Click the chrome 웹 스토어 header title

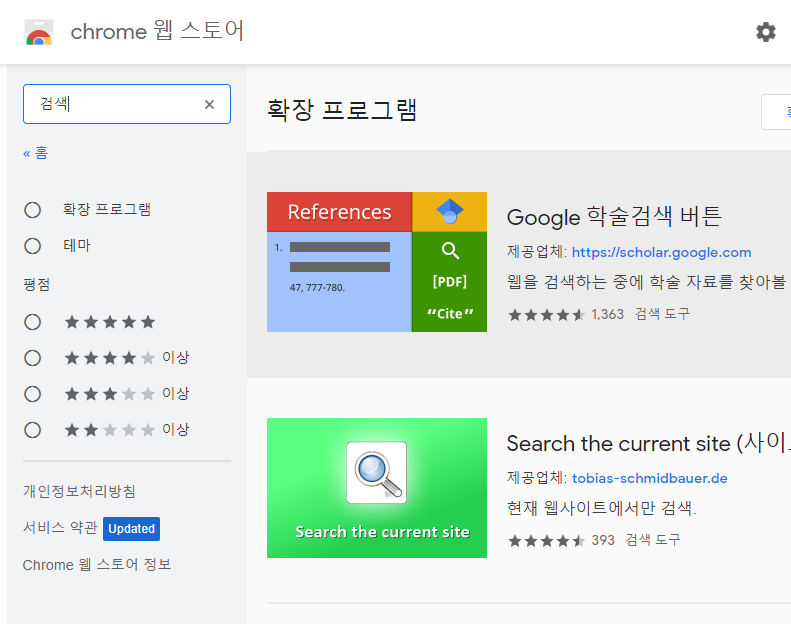coord(157,31)
